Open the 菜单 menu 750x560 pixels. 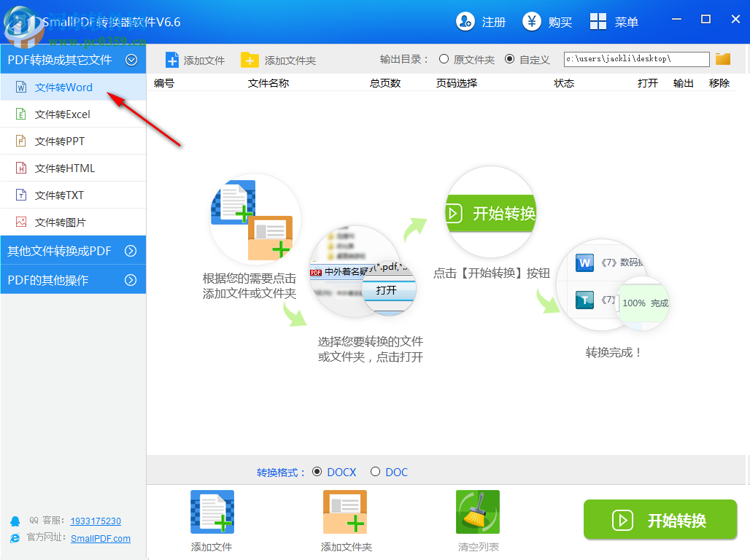(x=615, y=21)
